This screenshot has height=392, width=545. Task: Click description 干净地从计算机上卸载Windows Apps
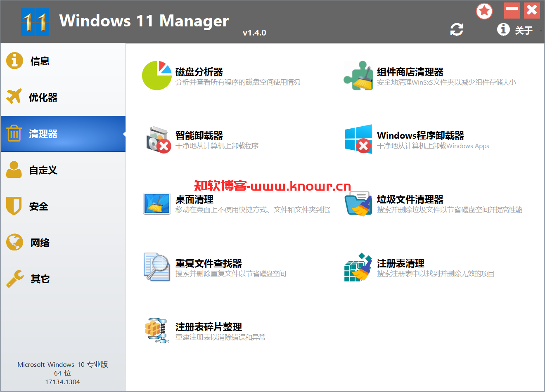[x=433, y=146]
